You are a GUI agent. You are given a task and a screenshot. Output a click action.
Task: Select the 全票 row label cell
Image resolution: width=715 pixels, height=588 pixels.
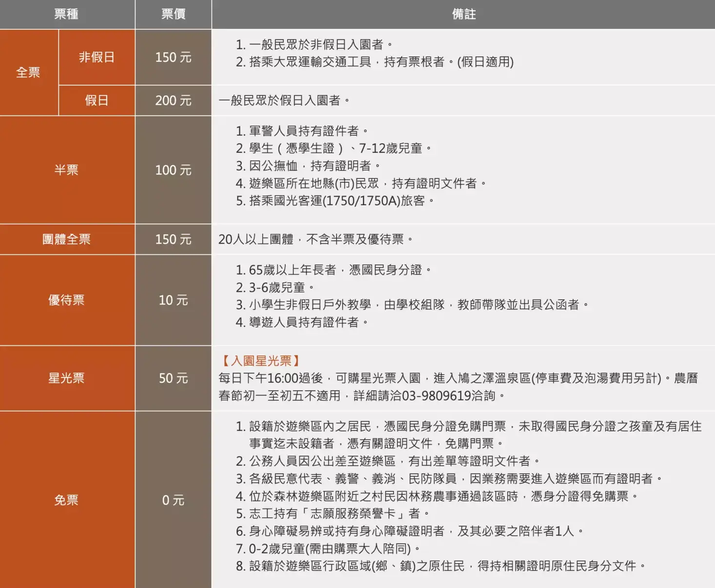click(28, 72)
